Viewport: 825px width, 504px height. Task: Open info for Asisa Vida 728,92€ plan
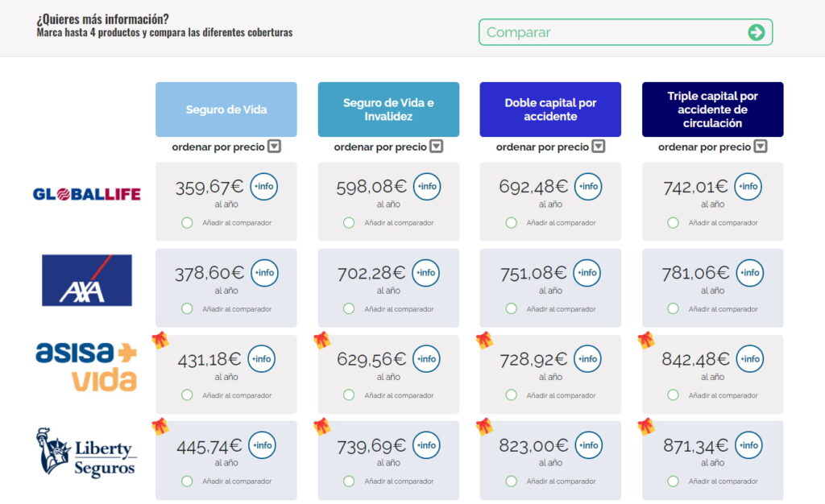pos(587,359)
